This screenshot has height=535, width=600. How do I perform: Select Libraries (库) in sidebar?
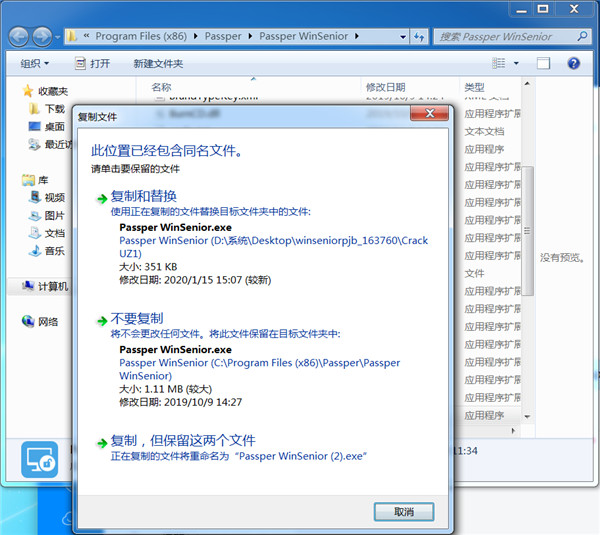[x=35, y=180]
